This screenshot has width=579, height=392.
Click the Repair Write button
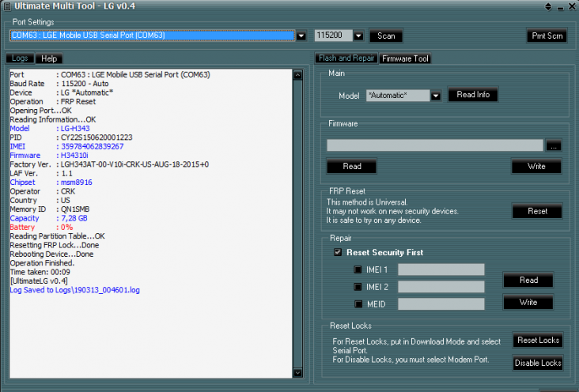click(528, 303)
